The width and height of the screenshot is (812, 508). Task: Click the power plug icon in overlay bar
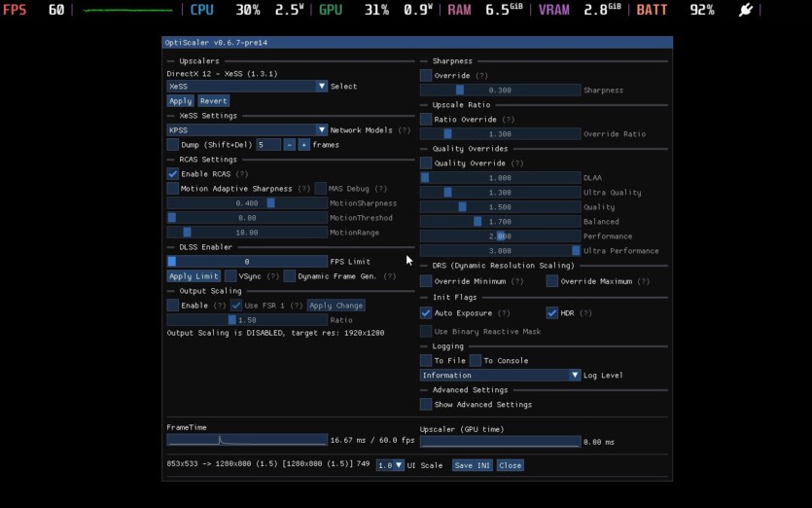tap(746, 10)
